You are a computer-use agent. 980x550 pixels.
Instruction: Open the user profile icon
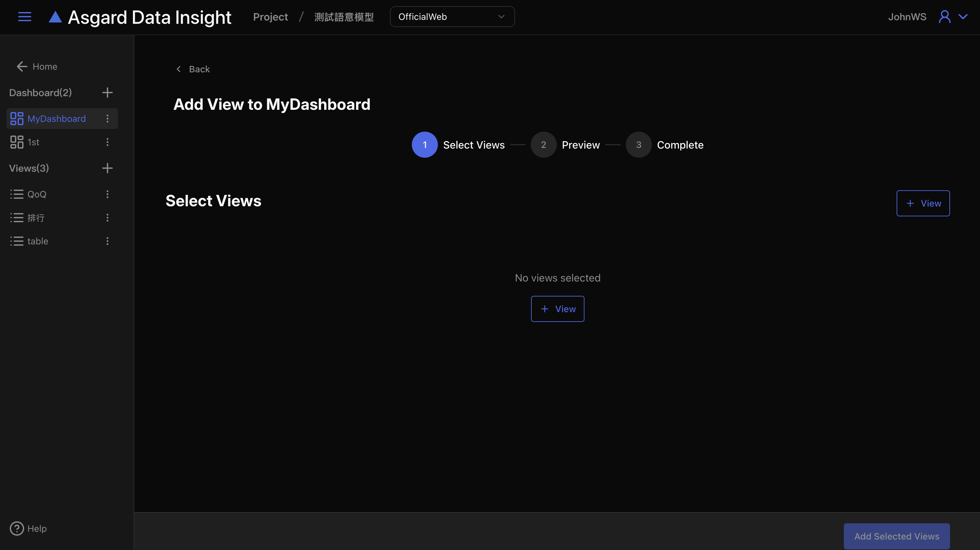point(944,17)
